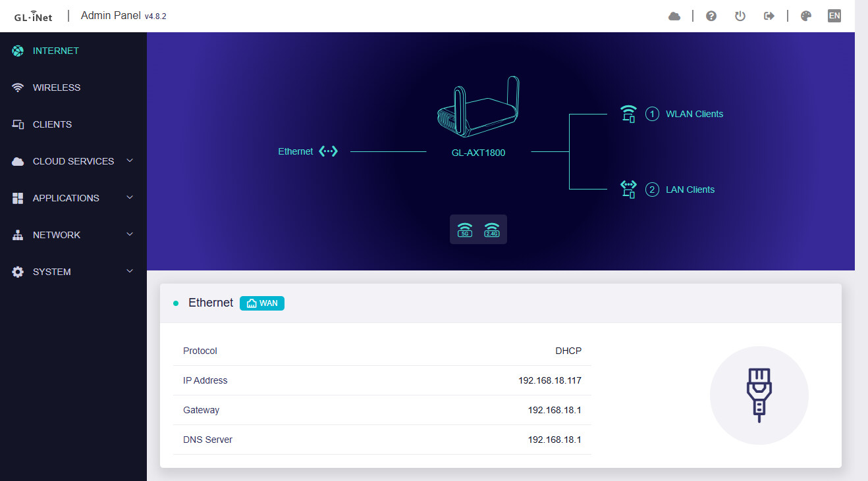Click the WLAN Clients link

[694, 114]
